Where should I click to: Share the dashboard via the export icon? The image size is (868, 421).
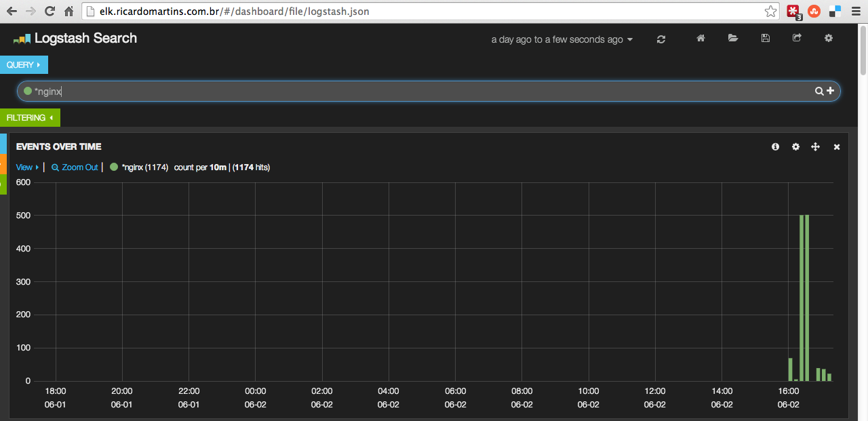coord(797,38)
